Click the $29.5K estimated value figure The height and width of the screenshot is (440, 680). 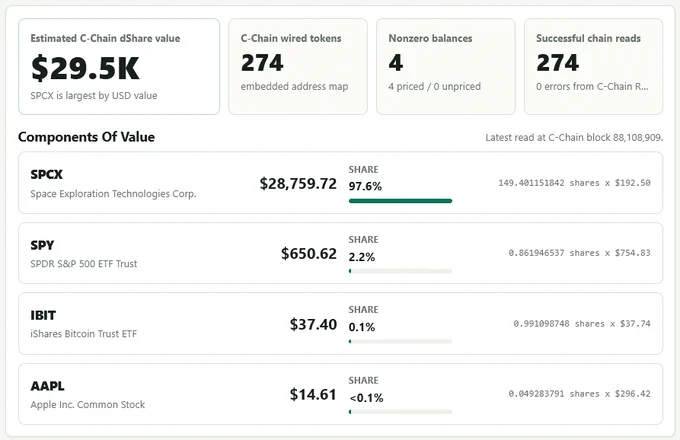tap(85, 68)
